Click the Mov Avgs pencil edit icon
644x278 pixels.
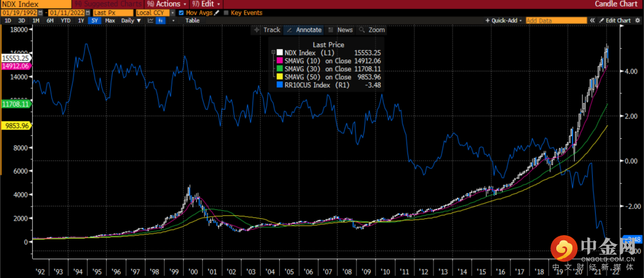tap(217, 12)
